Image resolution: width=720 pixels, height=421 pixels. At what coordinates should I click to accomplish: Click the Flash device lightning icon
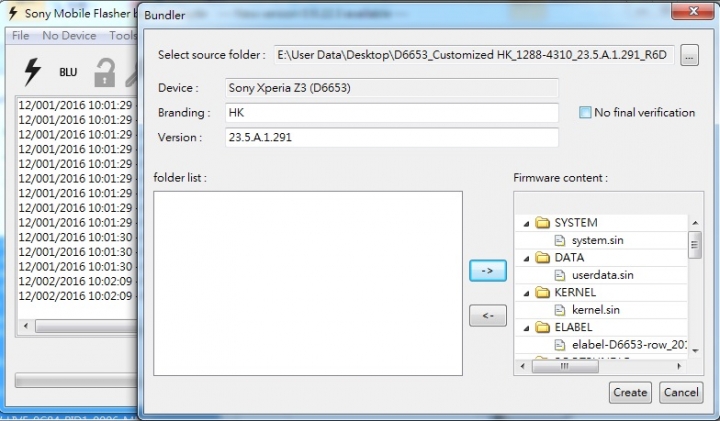pyautogui.click(x=32, y=72)
